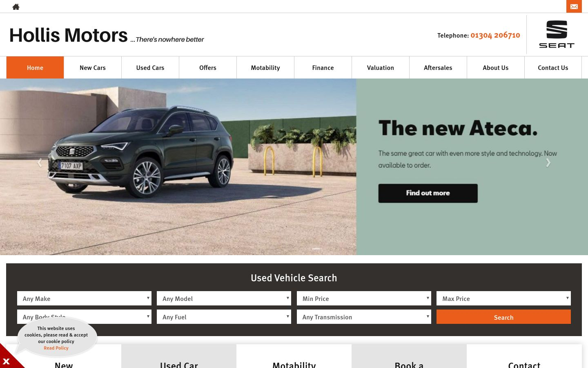The width and height of the screenshot is (588, 368).
Task: Go to previous carousel slide arrow
Action: [x=40, y=163]
